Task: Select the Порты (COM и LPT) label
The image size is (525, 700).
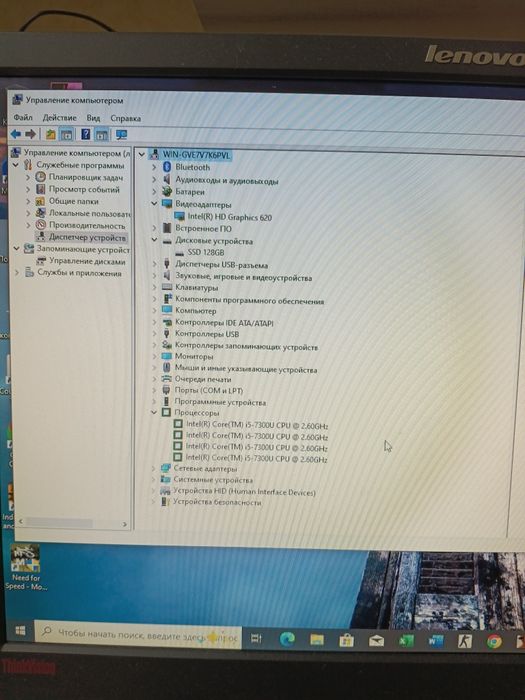Action: click(x=208, y=391)
